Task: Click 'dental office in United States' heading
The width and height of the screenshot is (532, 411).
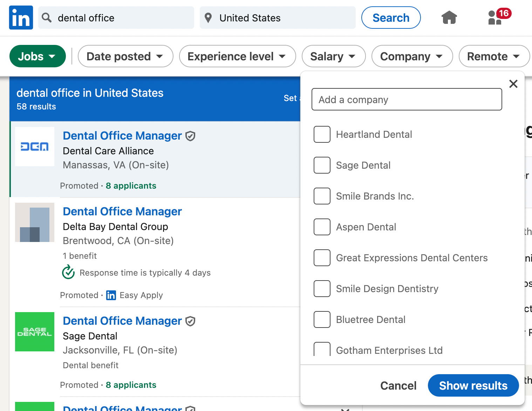Action: (90, 93)
